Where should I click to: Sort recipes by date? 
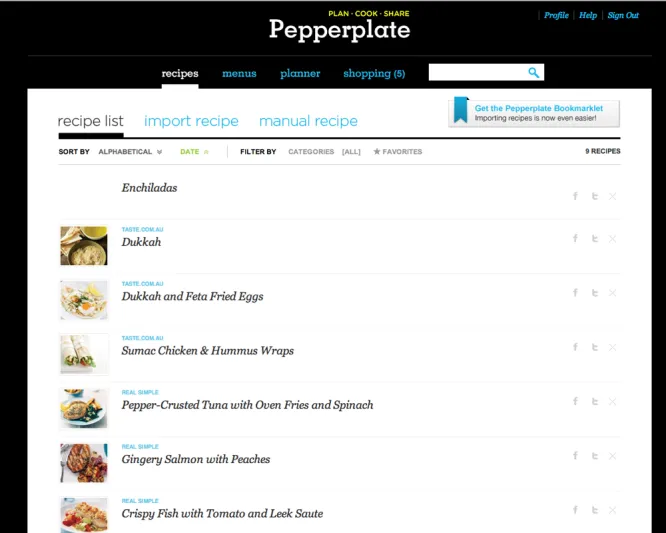click(x=194, y=152)
